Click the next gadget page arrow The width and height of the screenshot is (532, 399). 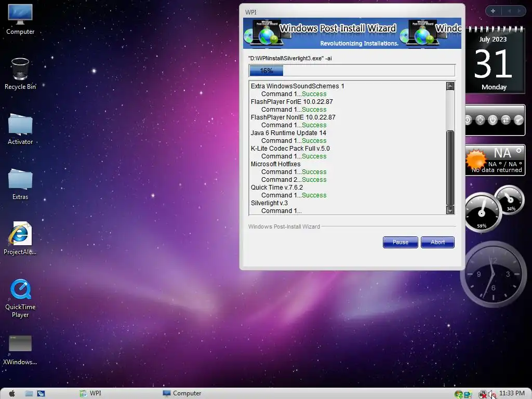pyautogui.click(x=519, y=11)
